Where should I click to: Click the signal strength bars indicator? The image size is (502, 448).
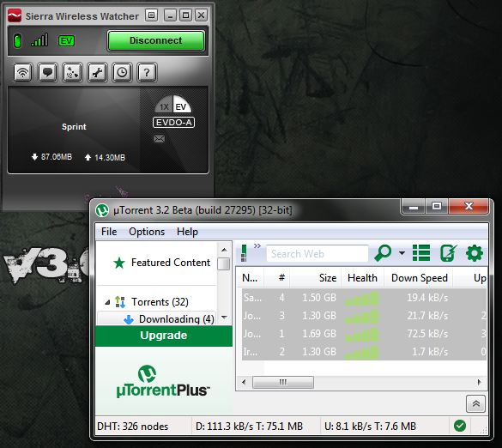click(39, 39)
